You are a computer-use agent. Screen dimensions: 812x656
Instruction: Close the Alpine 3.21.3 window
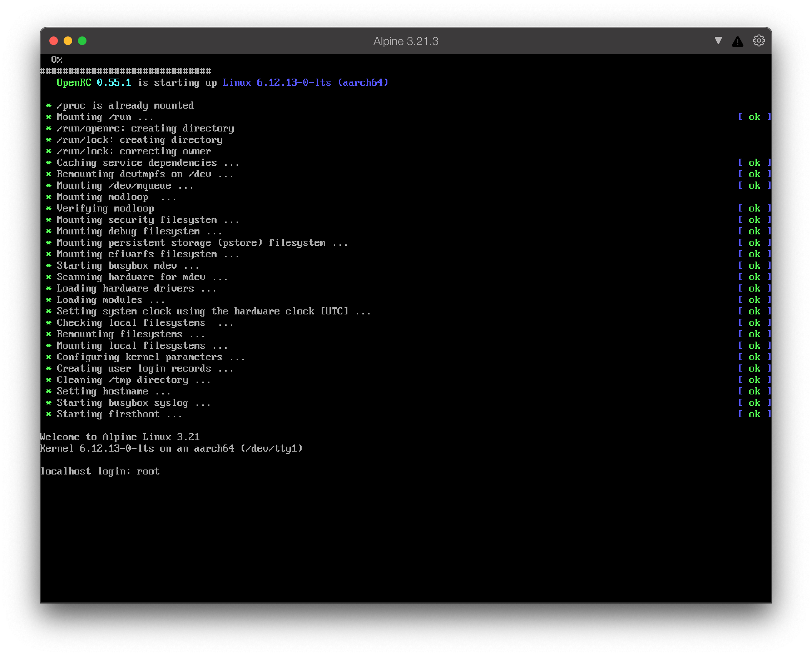pos(54,41)
